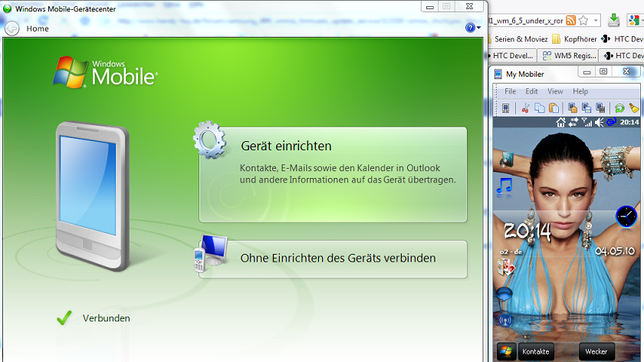Click the browser green download arrow icon
Image resolution: width=644 pixels, height=362 pixels.
613,20
